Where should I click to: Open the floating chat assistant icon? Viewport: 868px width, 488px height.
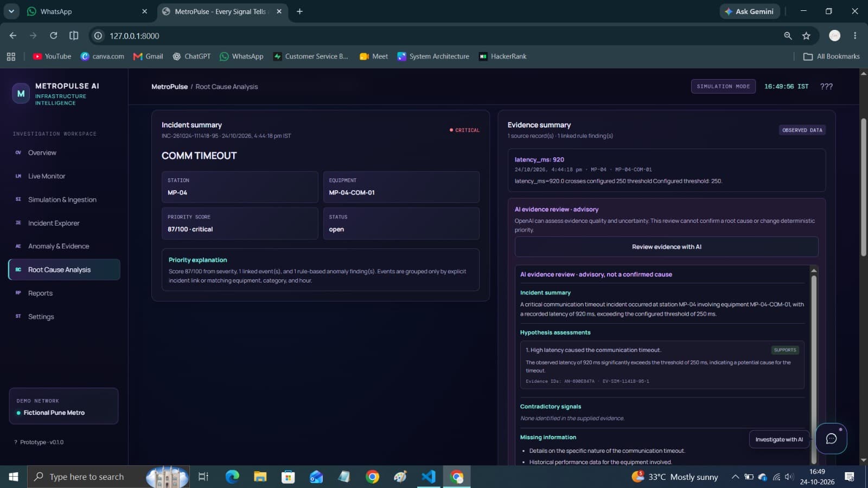[x=831, y=439]
